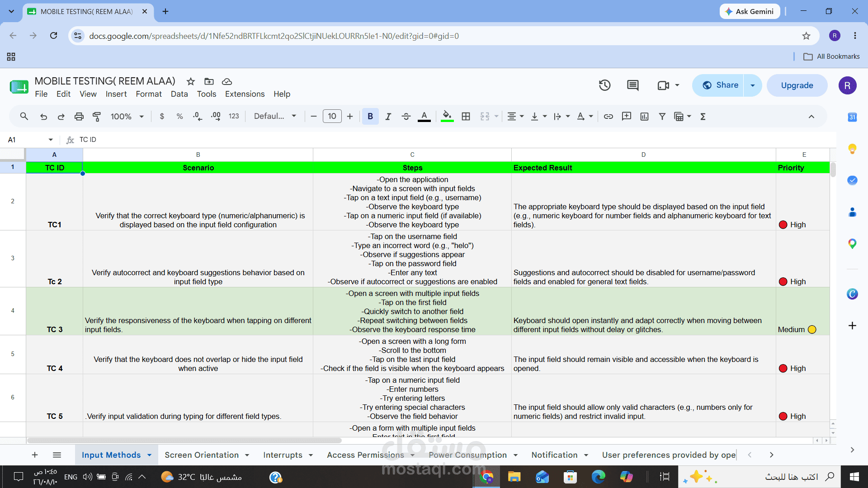This screenshot has height=488, width=868.
Task: Click the Insert comment icon
Action: coord(627,117)
